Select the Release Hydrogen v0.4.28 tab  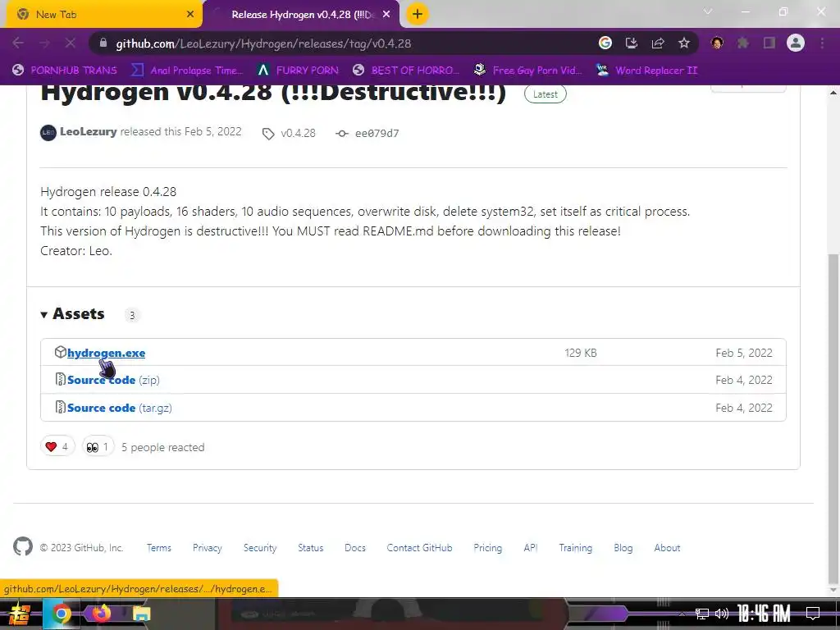point(302,15)
